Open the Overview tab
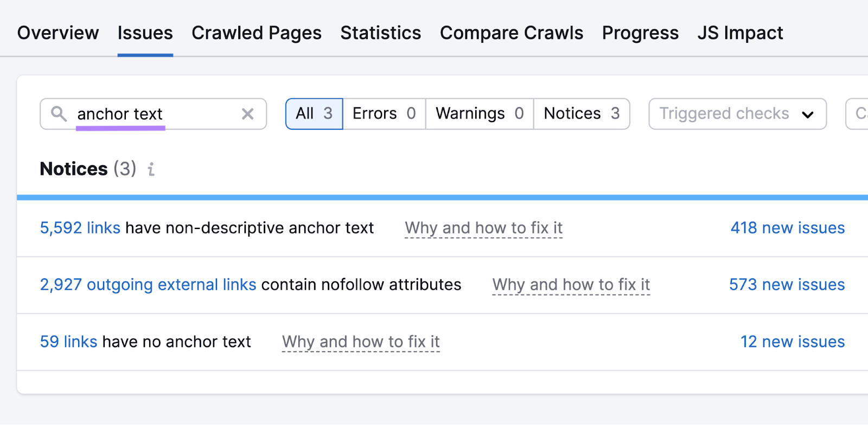The width and height of the screenshot is (868, 425). click(58, 33)
